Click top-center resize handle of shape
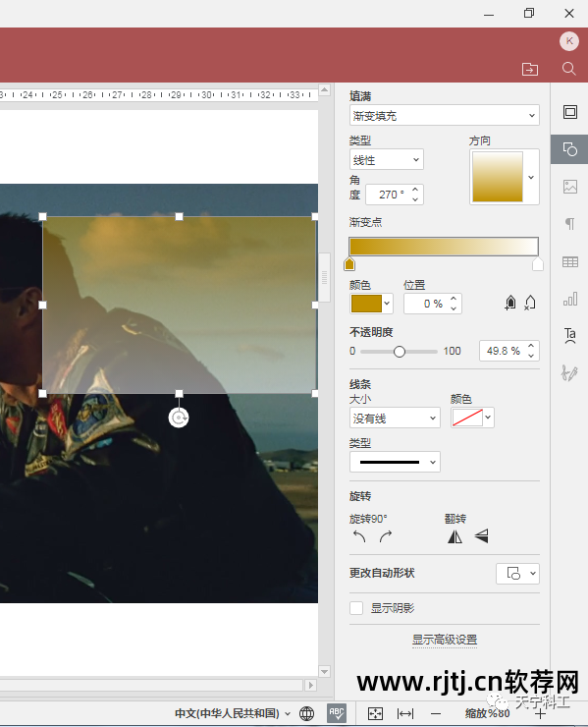The height and width of the screenshot is (727, 588). [x=180, y=216]
